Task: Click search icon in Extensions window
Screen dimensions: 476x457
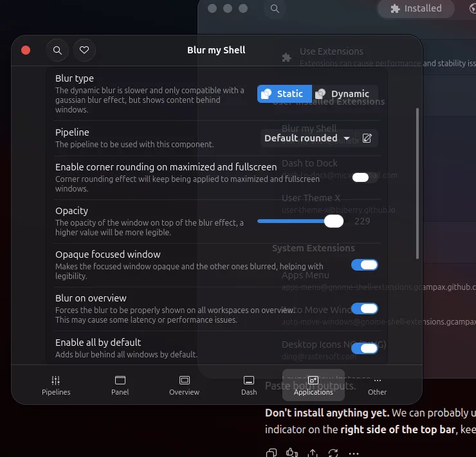Action: coord(275,8)
